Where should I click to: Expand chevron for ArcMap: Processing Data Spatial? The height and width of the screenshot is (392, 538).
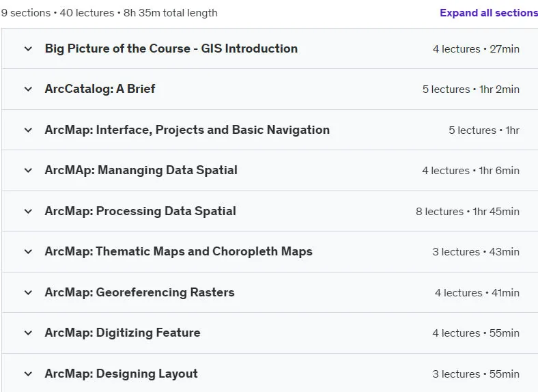point(28,211)
